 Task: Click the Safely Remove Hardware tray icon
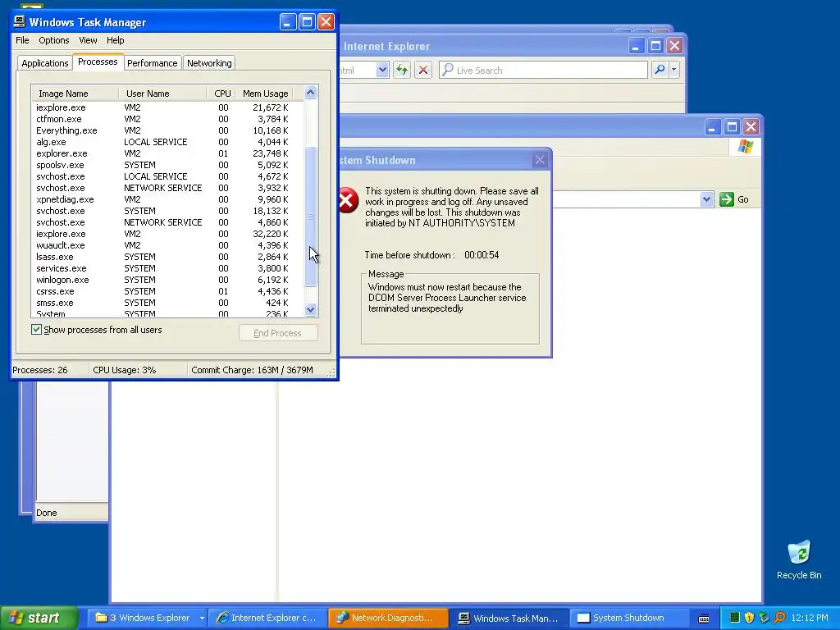click(x=764, y=618)
